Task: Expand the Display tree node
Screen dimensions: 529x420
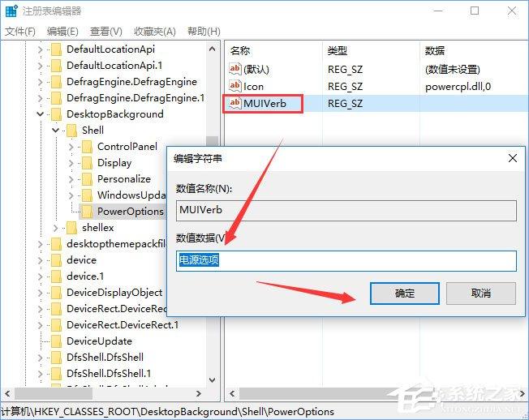Action: (71, 163)
